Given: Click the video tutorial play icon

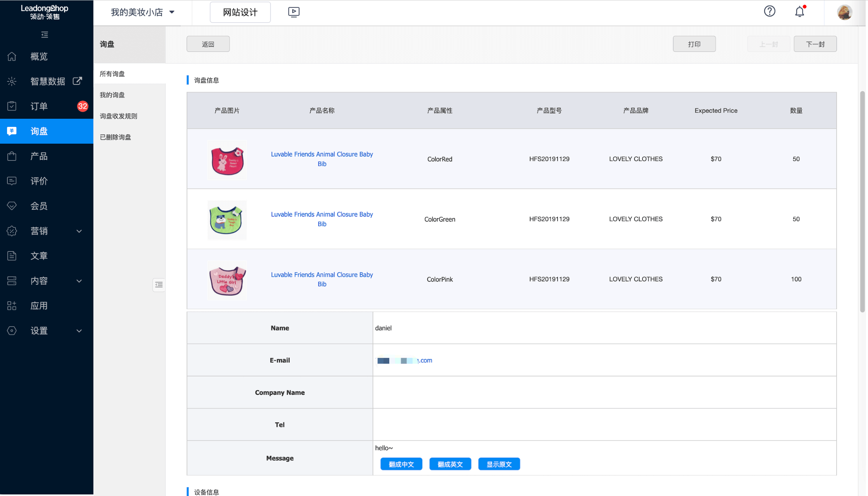Looking at the screenshot, I should (x=294, y=12).
